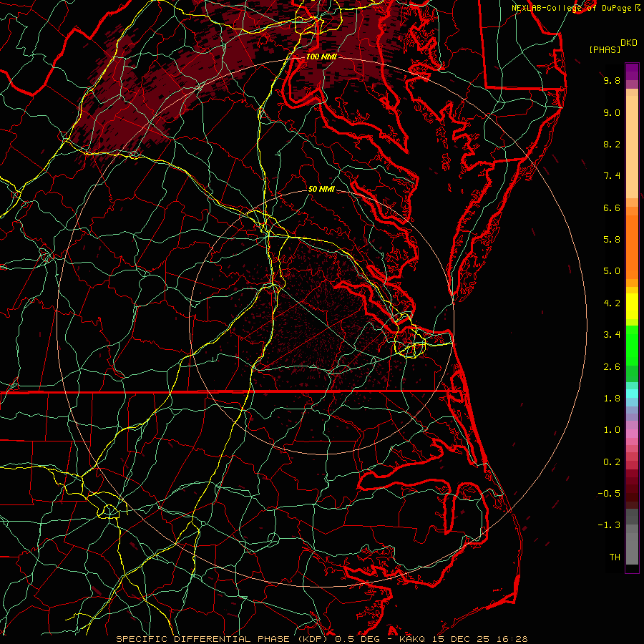Viewport: 644px width, 644px height.
Task: Click the 5.0 value on color scale
Action: (x=612, y=271)
